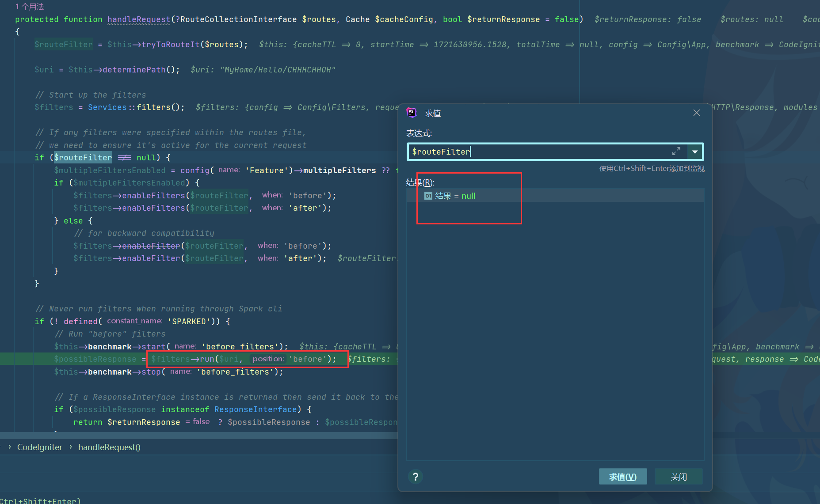Click the config('Feature') call
Screen dimensions: 820x504
pos(236,171)
